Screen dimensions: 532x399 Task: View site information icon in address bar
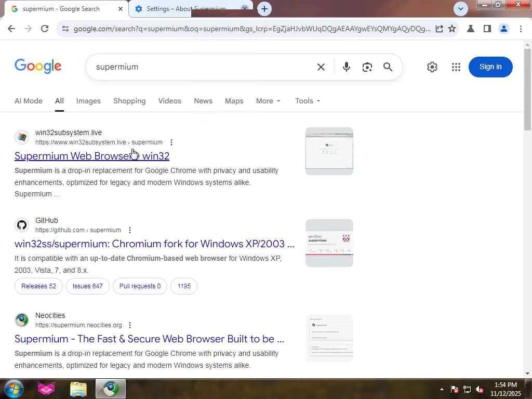tap(65, 29)
